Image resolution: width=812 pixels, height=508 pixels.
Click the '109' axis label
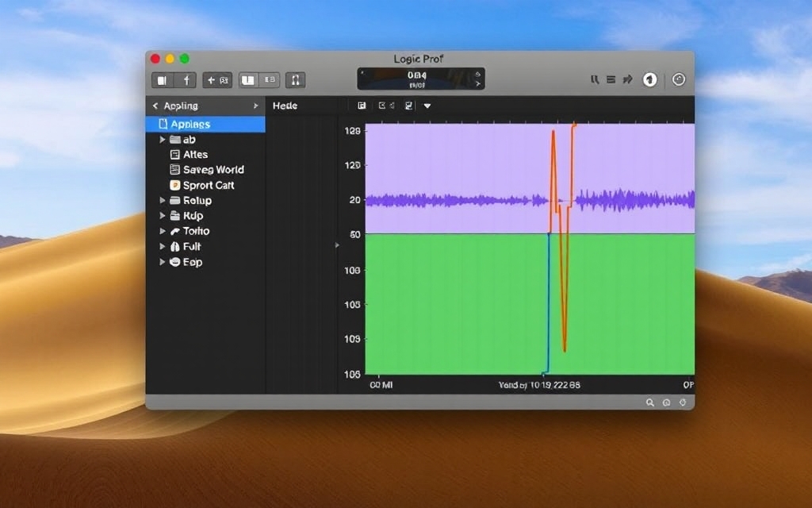point(352,339)
